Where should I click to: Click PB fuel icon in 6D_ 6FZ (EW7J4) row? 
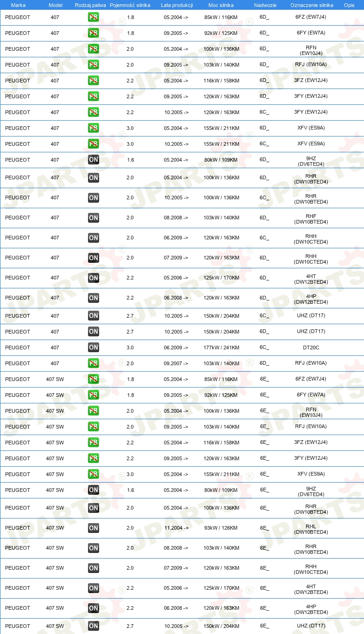(x=94, y=17)
